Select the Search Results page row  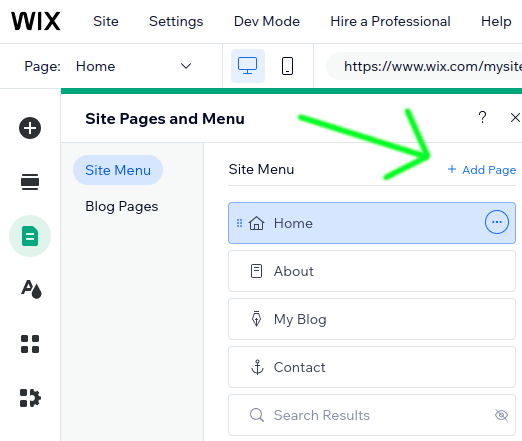[372, 415]
